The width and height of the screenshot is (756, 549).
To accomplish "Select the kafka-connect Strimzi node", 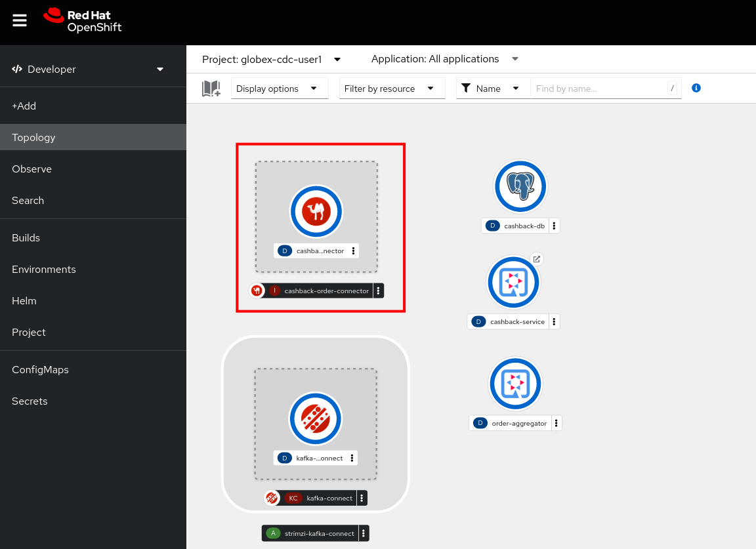I will (x=316, y=419).
